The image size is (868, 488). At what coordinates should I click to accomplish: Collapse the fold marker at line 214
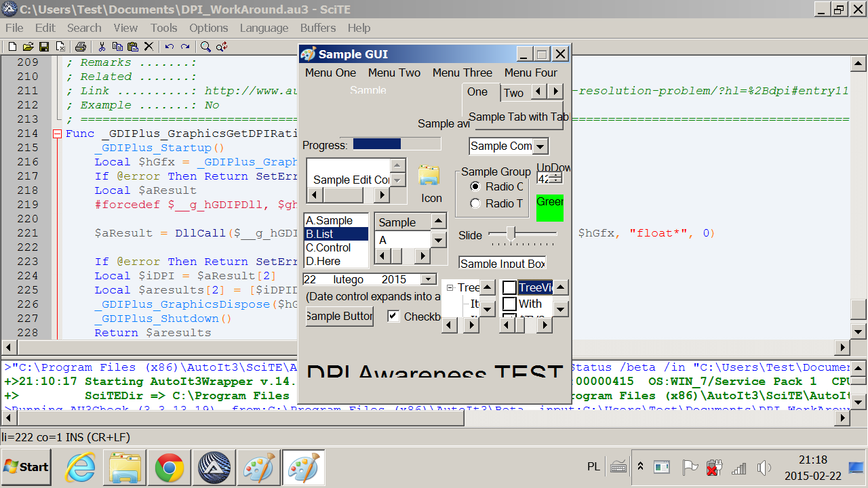[x=58, y=134]
